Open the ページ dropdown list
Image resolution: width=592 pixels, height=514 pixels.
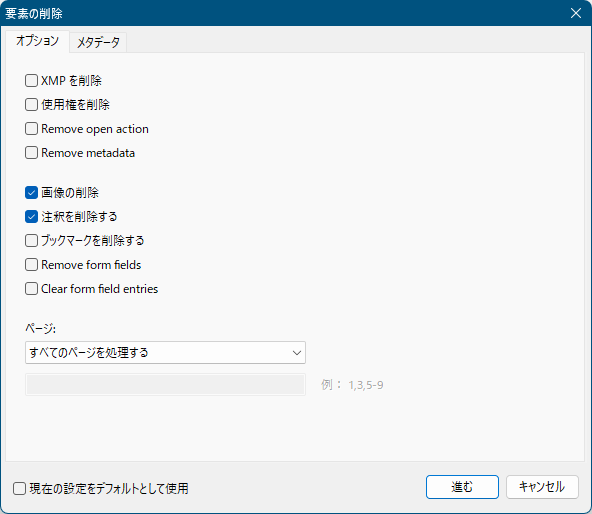pyautogui.click(x=165, y=353)
